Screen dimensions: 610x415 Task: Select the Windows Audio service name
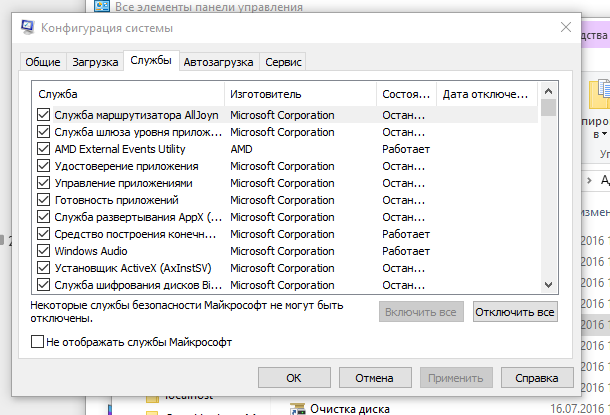pyautogui.click(x=91, y=251)
